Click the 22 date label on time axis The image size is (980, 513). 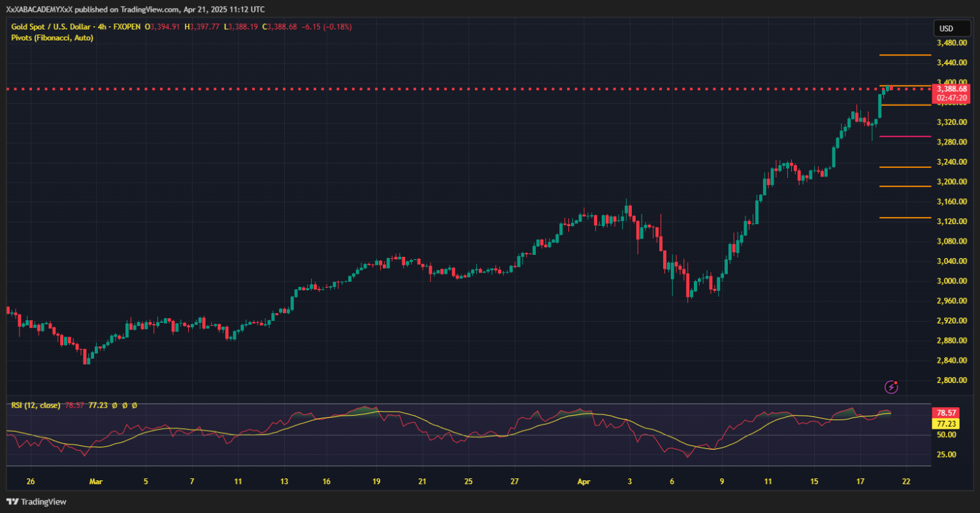click(x=906, y=482)
